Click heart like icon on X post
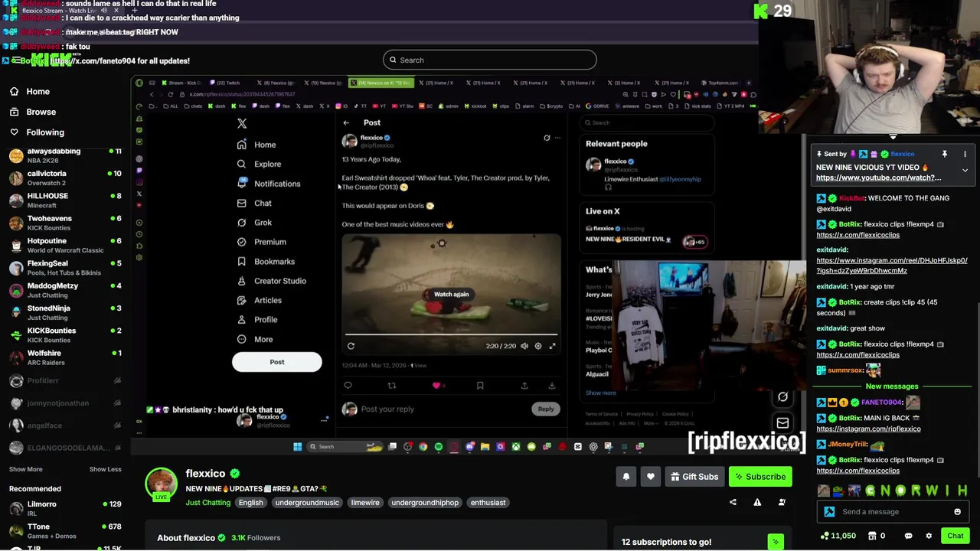This screenshot has height=551, width=980. [x=436, y=386]
